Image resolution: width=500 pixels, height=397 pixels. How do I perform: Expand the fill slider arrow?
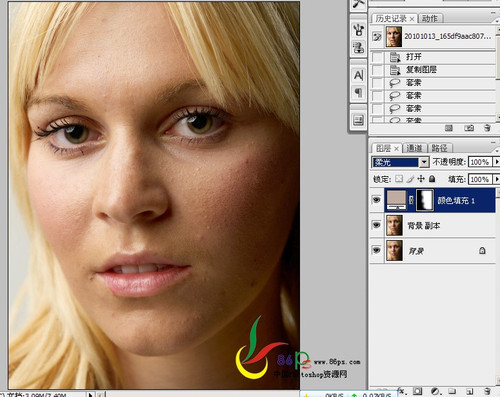497,179
